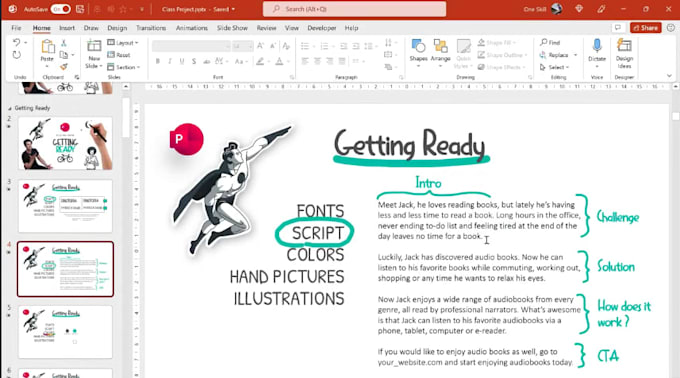Toggle the AutoSave switch
The image size is (680, 378).
pyautogui.click(x=60, y=9)
